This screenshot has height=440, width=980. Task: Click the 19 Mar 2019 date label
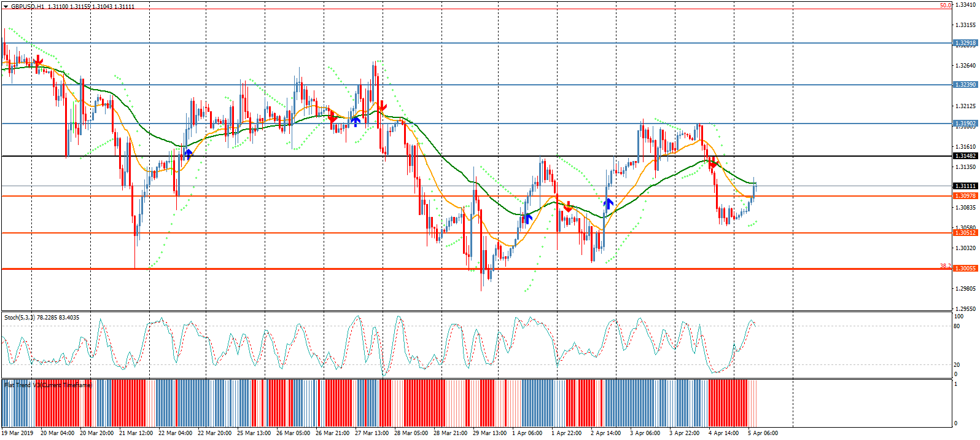pyautogui.click(x=17, y=433)
